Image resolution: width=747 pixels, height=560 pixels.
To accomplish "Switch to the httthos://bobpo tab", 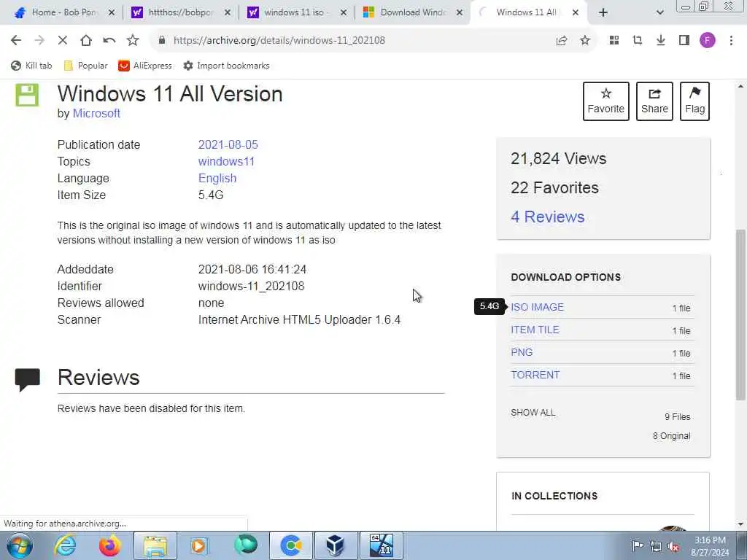I will click(x=180, y=12).
